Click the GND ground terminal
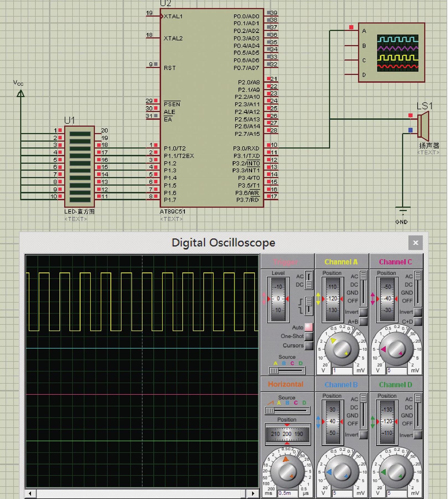The width and height of the screenshot is (448, 499). 403,211
